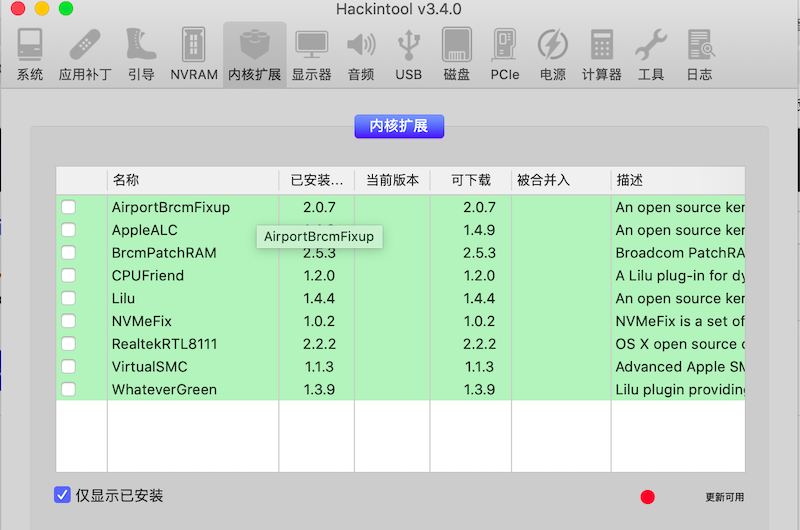Select the 内核扩展 toolbar icon
The width and height of the screenshot is (800, 530).
[x=255, y=54]
